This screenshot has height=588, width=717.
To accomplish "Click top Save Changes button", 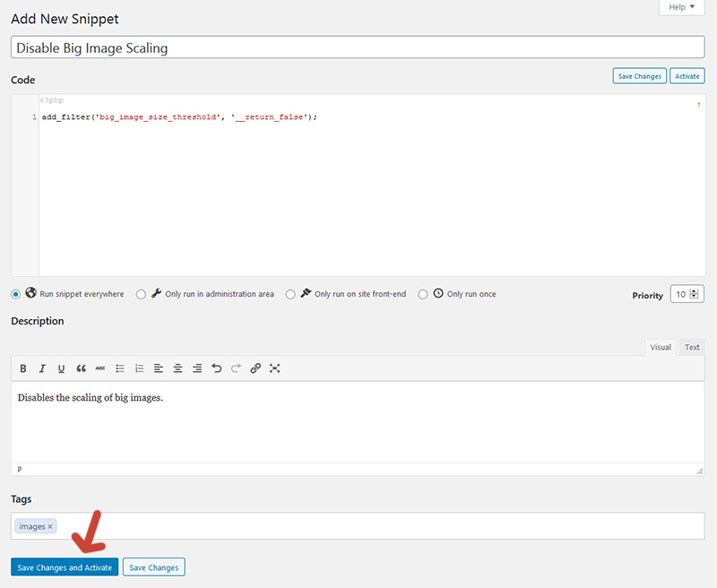I will (x=639, y=76).
